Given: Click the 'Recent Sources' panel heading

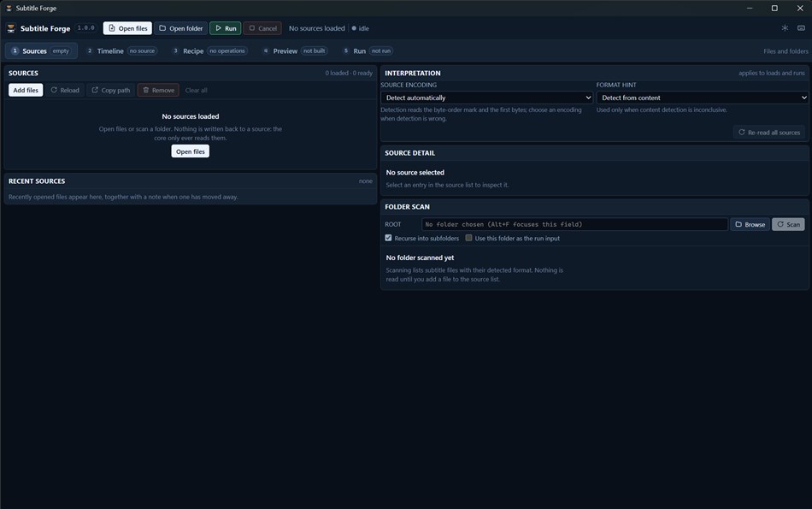Looking at the screenshot, I should (x=37, y=181).
